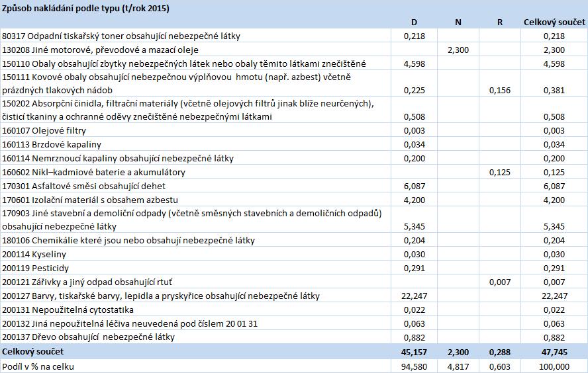588x373 pixels.
Task: Select row '180106 Chemikálie které jsou nebo obsahují nebezpečné látky'
Action: (x=294, y=240)
